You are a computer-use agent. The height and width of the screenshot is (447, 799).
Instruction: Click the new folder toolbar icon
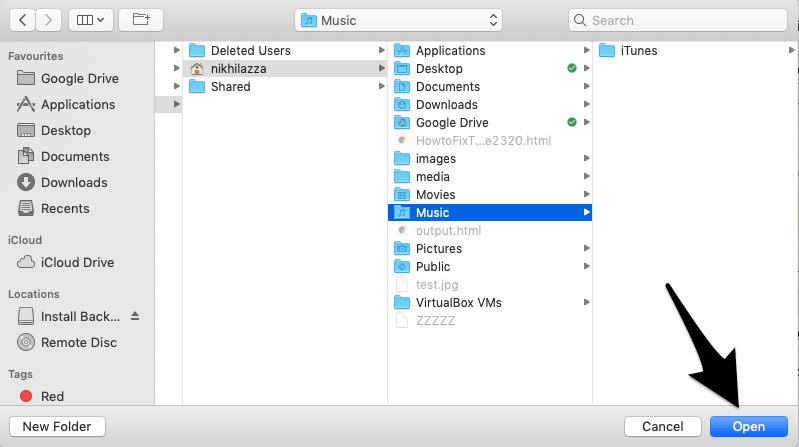(141, 20)
